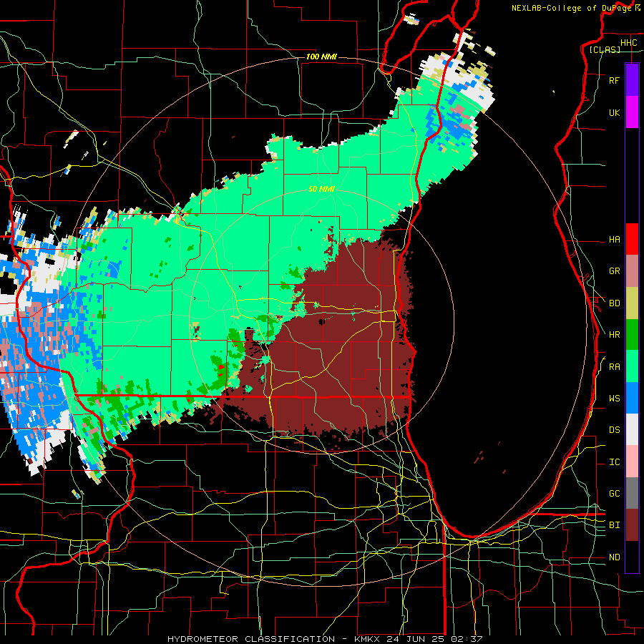Click the KMKX radar site identifier

click(367, 639)
